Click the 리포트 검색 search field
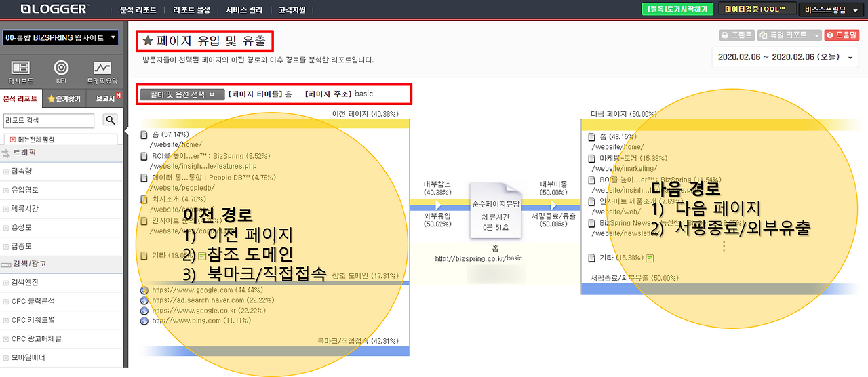868x377 pixels. coord(49,121)
